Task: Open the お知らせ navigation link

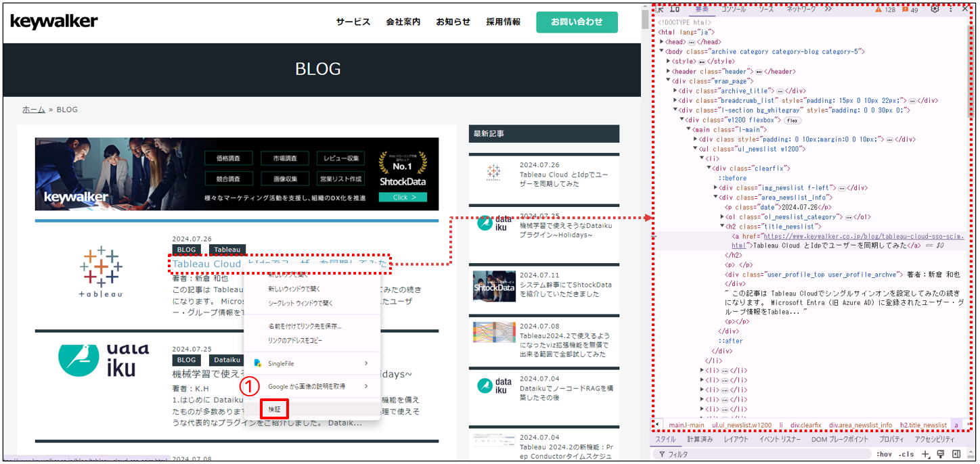Action: point(453,22)
